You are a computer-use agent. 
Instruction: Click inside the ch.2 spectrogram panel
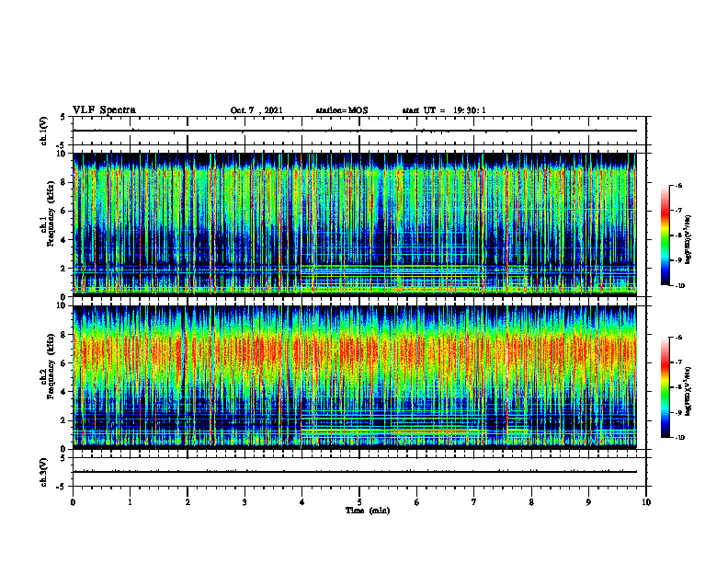(355, 377)
